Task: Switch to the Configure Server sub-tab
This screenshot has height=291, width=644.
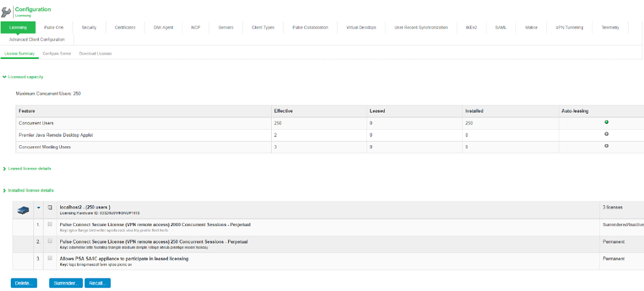Action: click(x=57, y=54)
